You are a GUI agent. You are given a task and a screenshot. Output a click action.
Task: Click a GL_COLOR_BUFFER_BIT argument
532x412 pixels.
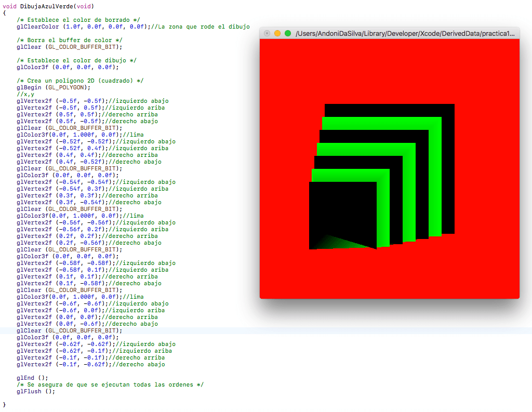coord(83,47)
